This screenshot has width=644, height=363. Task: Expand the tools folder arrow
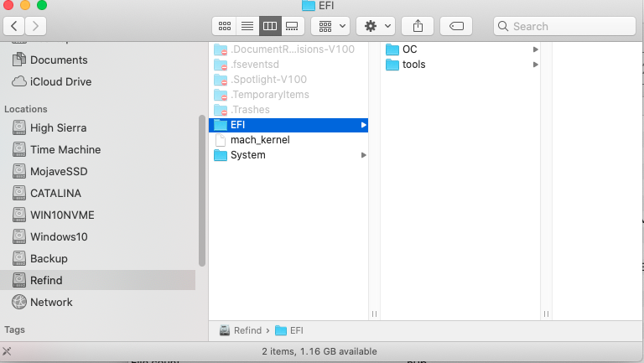535,65
